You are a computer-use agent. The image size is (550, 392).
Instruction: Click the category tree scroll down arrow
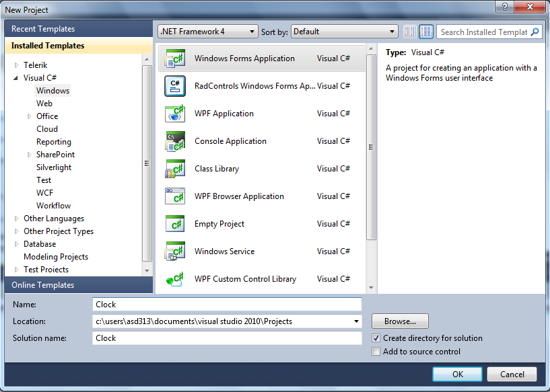[x=147, y=271]
